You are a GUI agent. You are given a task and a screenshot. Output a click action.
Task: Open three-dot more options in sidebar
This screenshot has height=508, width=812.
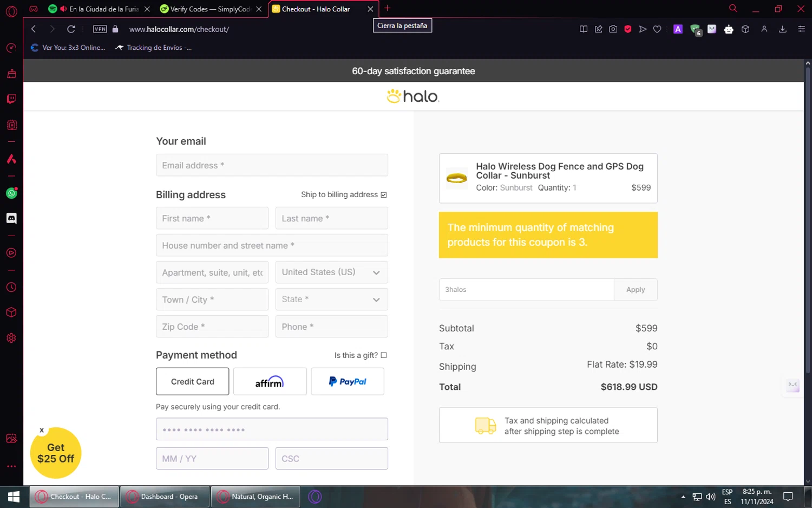(x=11, y=466)
